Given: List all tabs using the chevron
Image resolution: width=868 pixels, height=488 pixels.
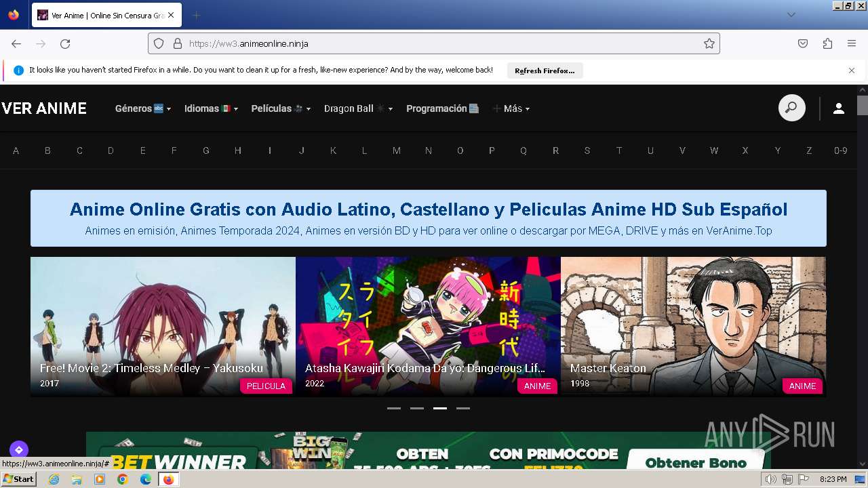Looking at the screenshot, I should coord(791,15).
